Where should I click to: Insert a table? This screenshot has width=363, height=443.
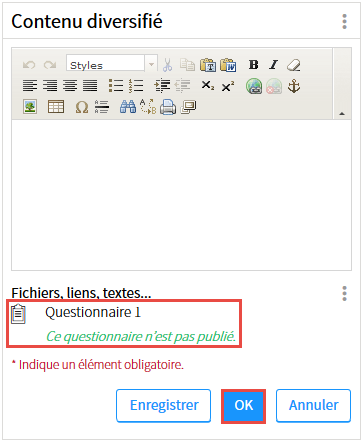56,107
